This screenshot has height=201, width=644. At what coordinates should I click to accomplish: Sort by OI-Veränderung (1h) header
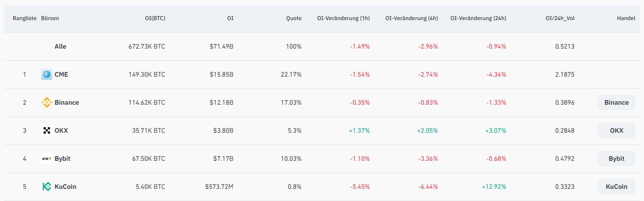point(344,18)
